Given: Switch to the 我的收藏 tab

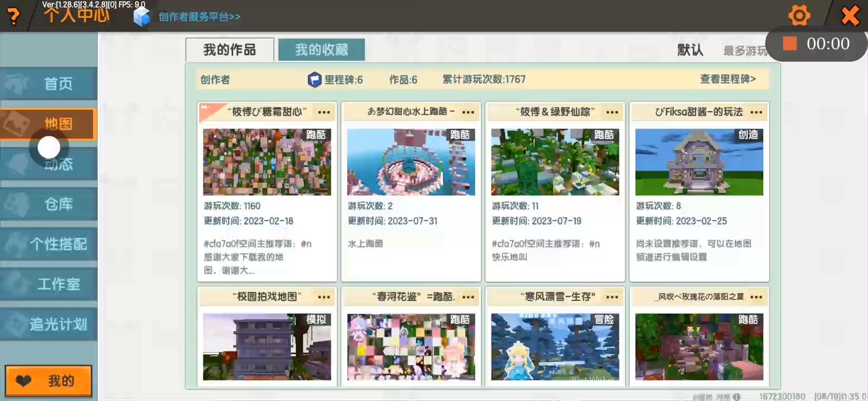Looking at the screenshot, I should click(x=322, y=50).
